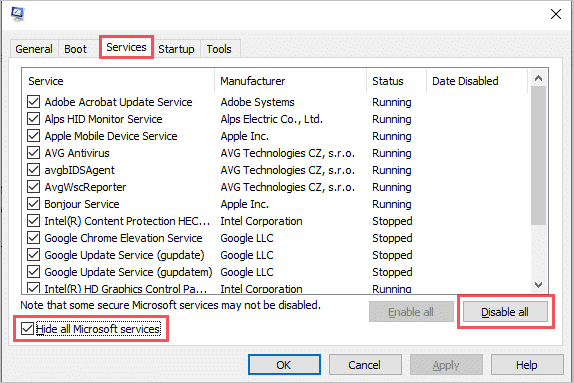Uncheck the avgbIDSAgent service
The height and width of the screenshot is (383, 574).
[x=33, y=170]
